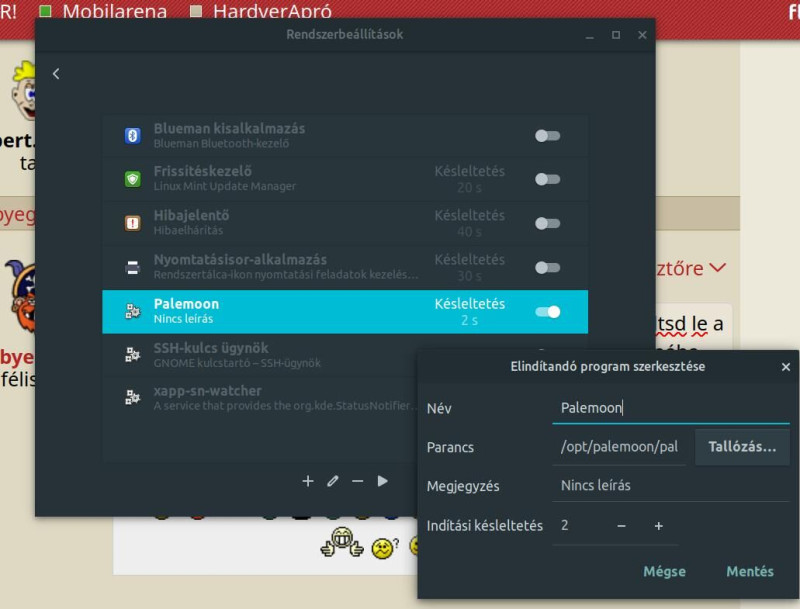Click the SSH-kulcs ügynök gear icon
Viewport: 800px width, 609px height.
(x=133, y=354)
